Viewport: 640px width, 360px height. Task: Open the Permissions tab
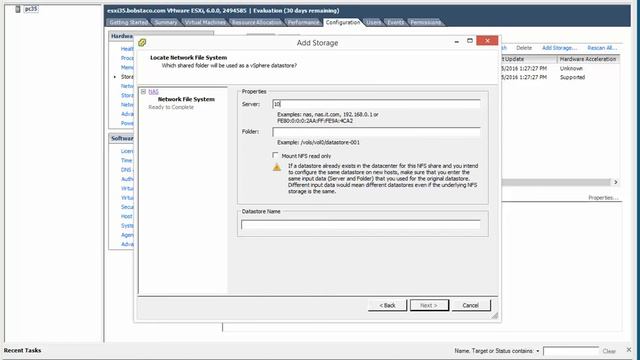tap(425, 22)
